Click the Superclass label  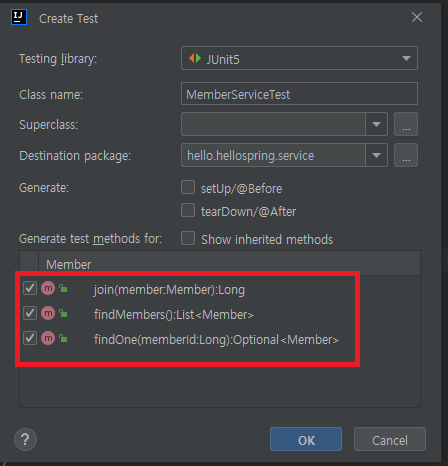click(48, 125)
